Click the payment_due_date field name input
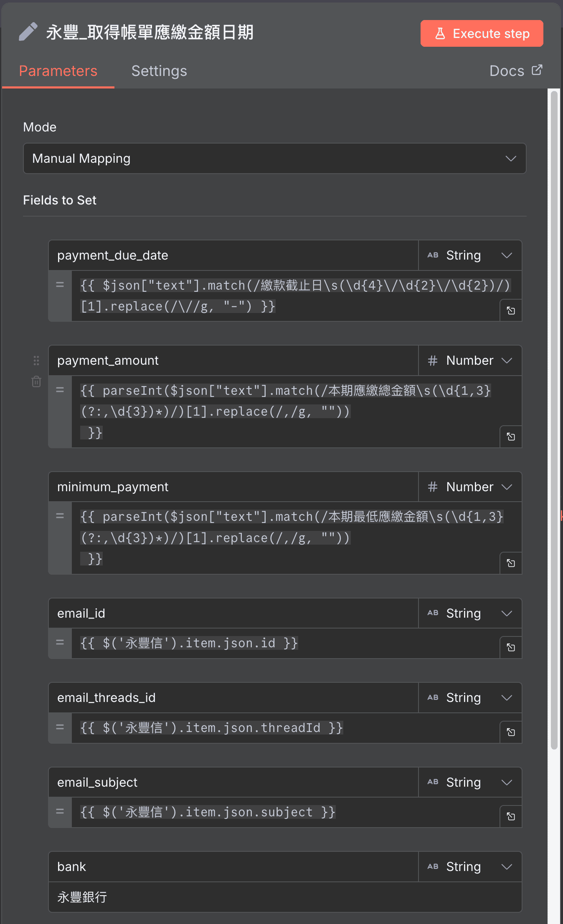The image size is (563, 924). point(233,255)
